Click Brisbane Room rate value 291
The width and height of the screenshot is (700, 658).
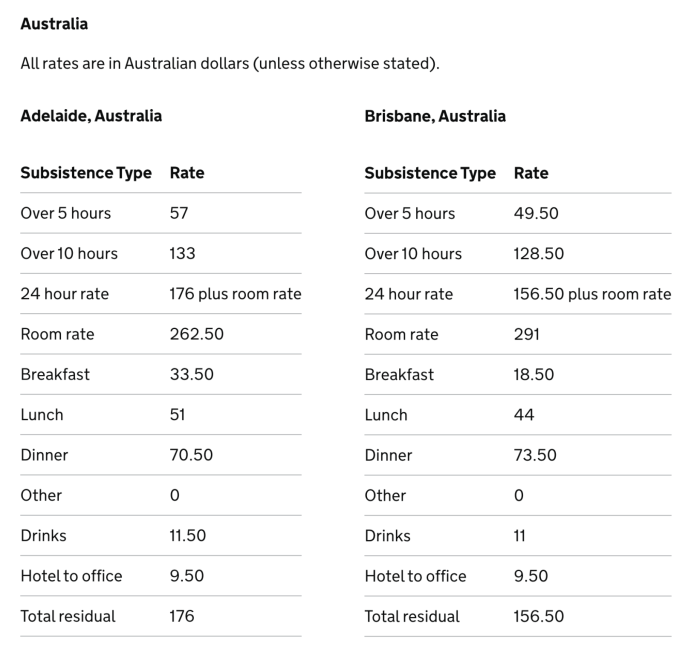[527, 334]
